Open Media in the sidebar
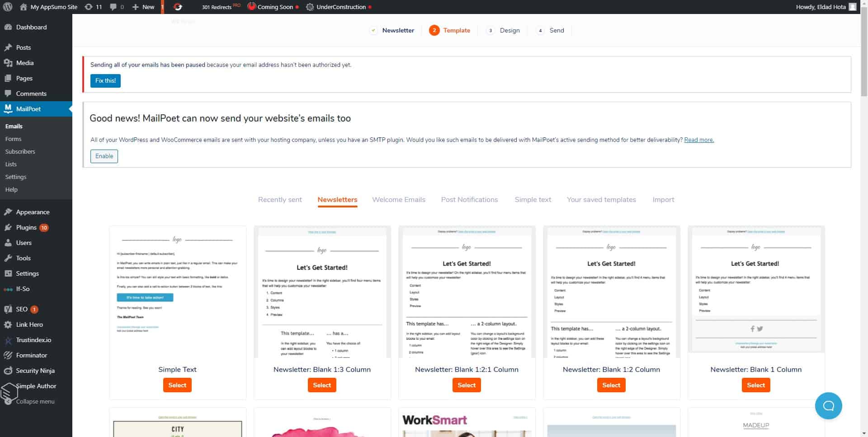Viewport: 868px width, 437px height. [36, 63]
